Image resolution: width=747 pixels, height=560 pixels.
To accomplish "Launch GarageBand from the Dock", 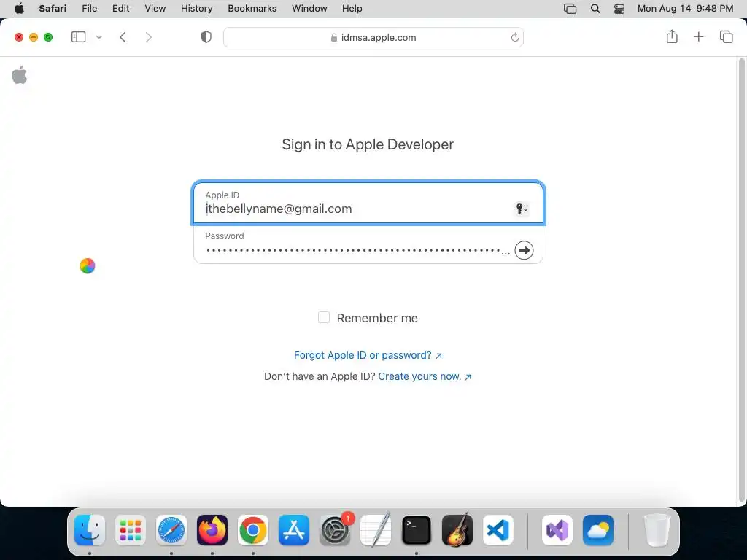I will point(457,530).
